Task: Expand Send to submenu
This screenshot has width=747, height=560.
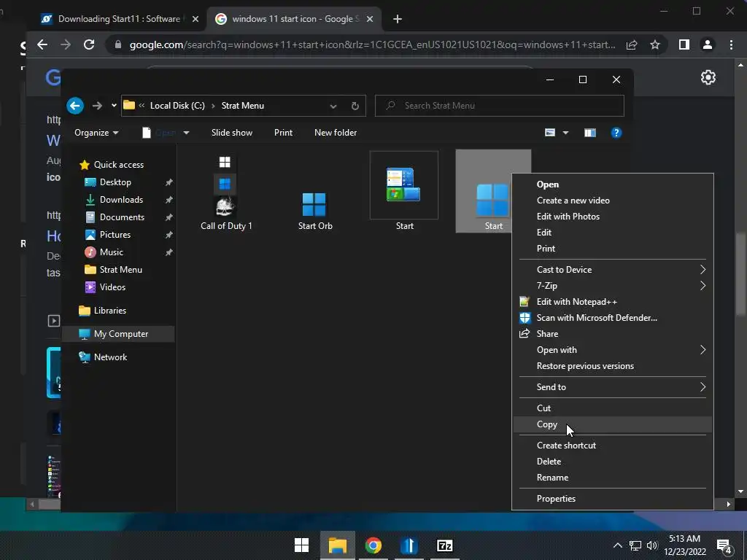Action: (613, 387)
